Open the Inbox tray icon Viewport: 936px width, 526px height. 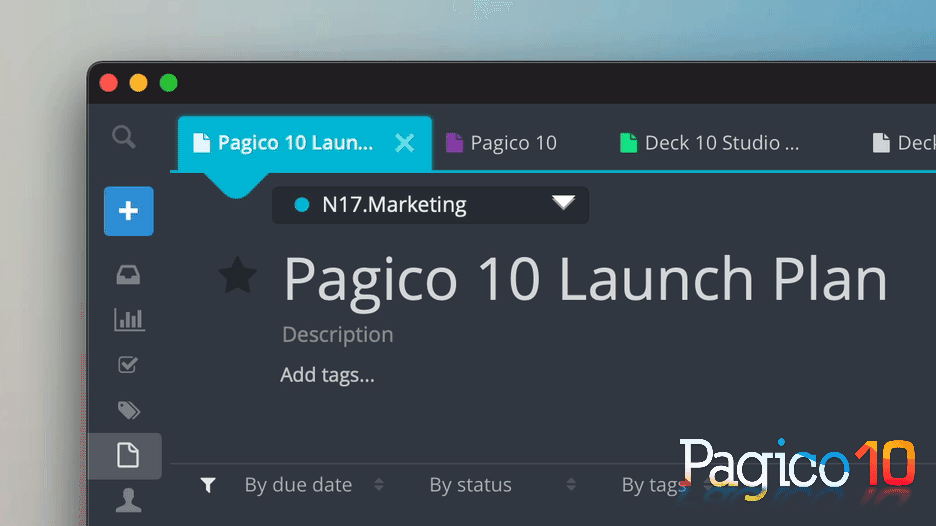click(x=128, y=275)
